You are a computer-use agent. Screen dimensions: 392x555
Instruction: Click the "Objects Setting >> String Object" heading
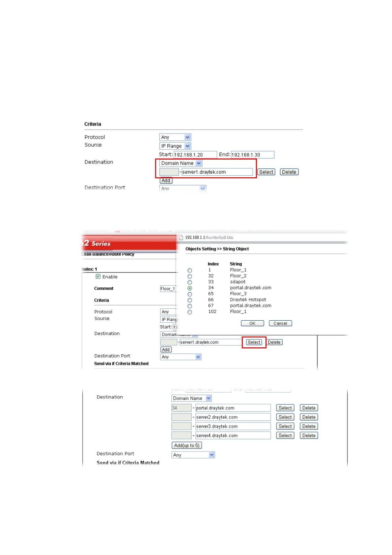217,249
